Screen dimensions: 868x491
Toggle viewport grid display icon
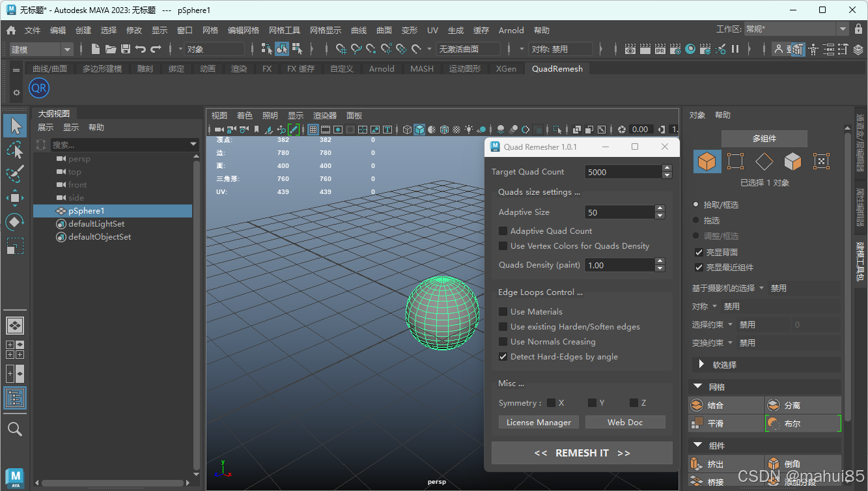313,130
